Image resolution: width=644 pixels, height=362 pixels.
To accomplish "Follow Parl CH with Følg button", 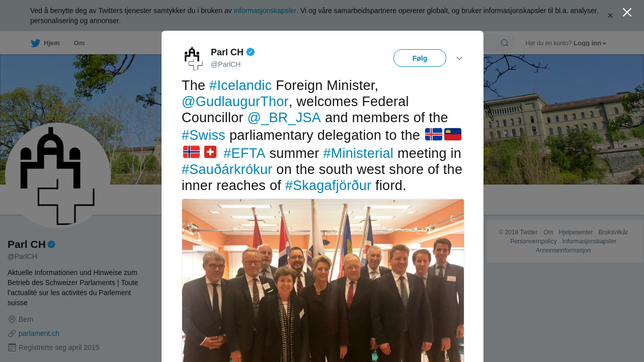I will pos(420,58).
